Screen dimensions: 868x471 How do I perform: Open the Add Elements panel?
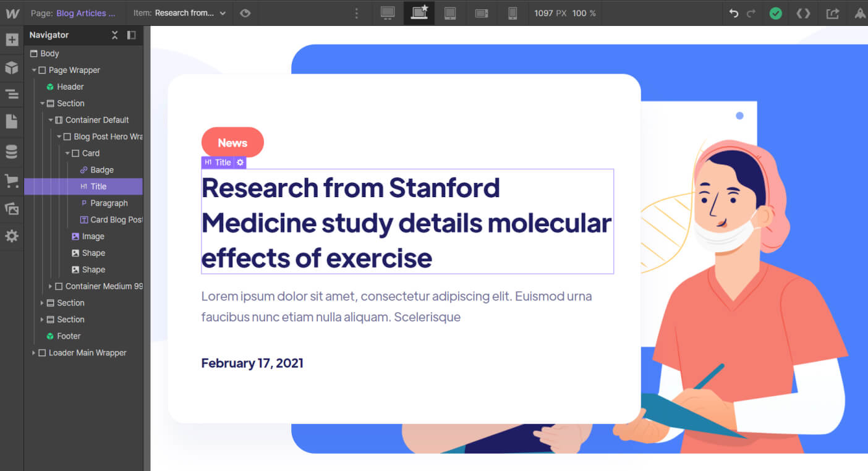pyautogui.click(x=12, y=40)
